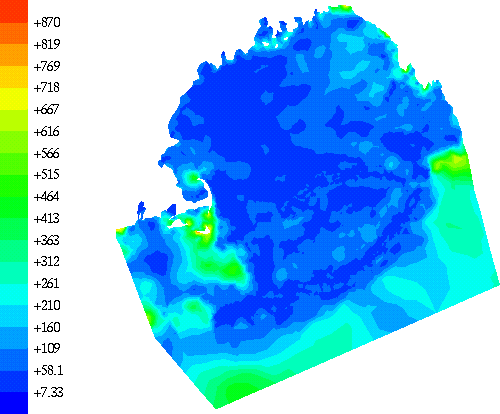Click the small blue figure shape left of map
500x414 pixels.
point(141,210)
